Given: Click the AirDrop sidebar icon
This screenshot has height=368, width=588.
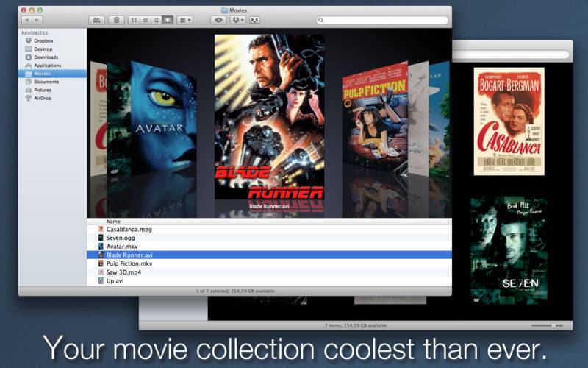Looking at the screenshot, I should click(x=29, y=99).
